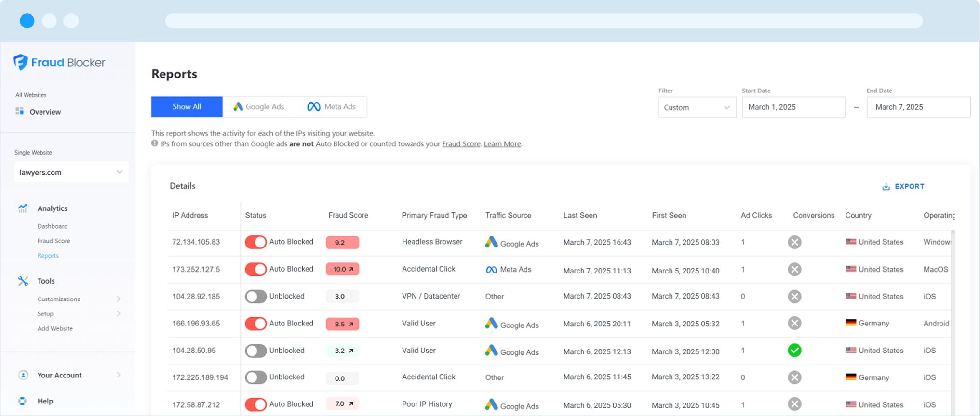
Task: Click the info icon beside the IPs note
Action: click(x=155, y=143)
